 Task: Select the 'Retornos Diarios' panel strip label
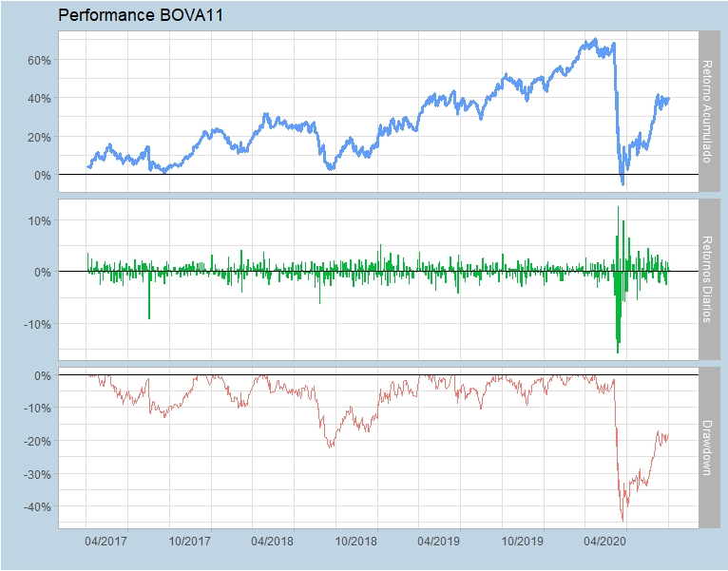706,278
